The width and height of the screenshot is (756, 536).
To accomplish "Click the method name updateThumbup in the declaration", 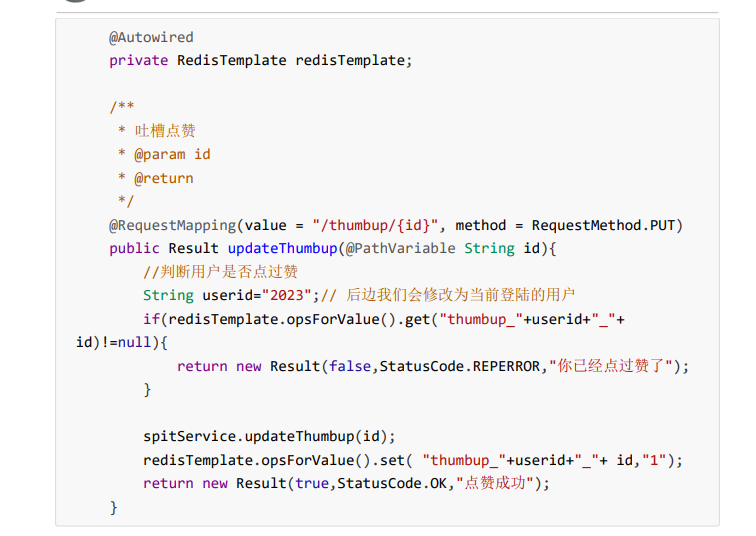I will click(282, 248).
